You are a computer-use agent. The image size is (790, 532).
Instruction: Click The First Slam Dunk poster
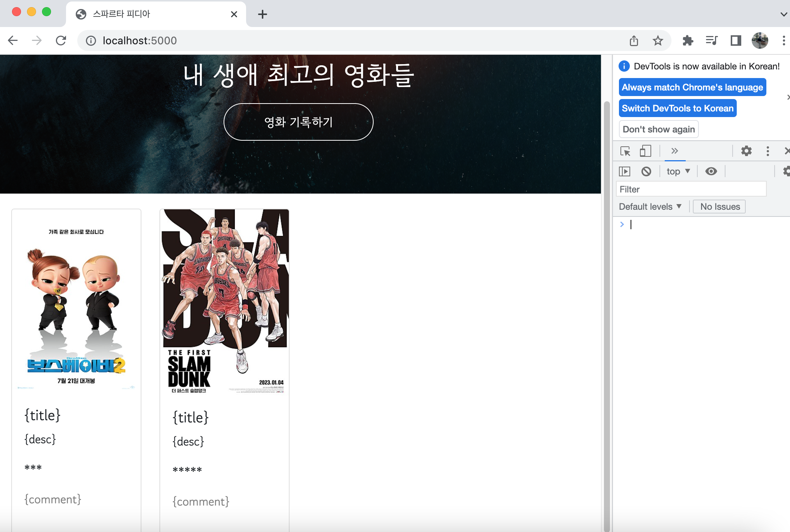224,302
